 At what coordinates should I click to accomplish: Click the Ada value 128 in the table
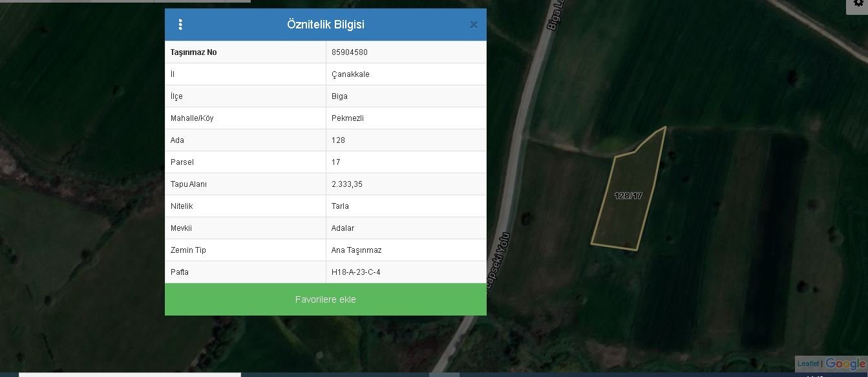[338, 140]
